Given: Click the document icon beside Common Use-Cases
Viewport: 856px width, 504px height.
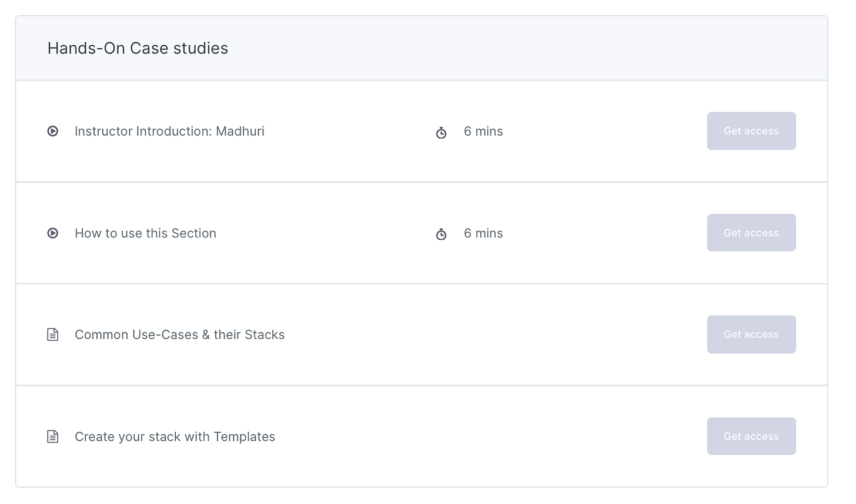Looking at the screenshot, I should (x=53, y=335).
